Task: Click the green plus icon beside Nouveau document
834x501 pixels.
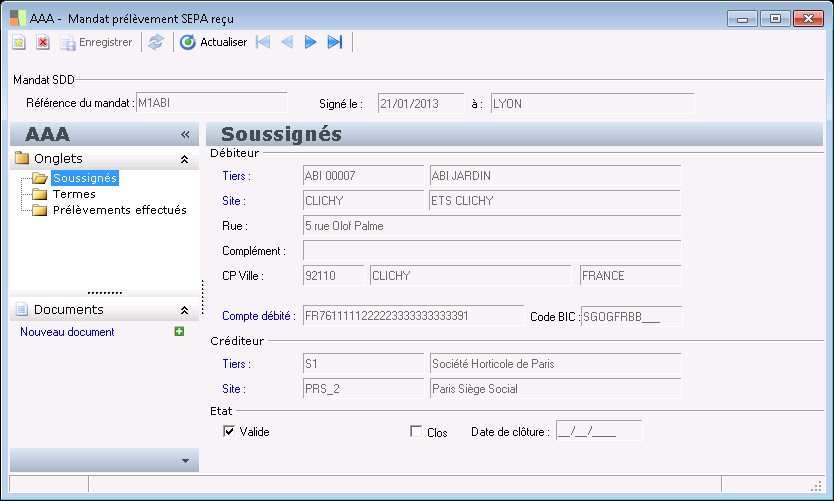Action: pos(179,331)
